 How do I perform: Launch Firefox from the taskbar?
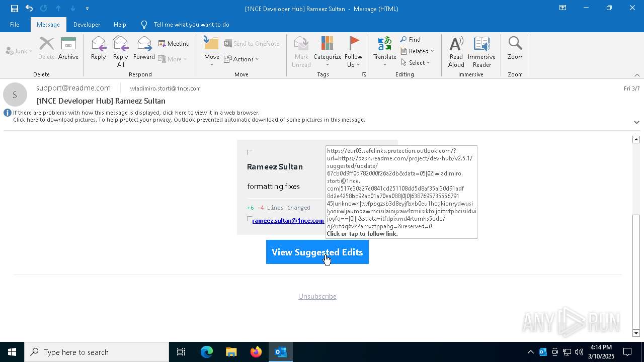point(256,352)
